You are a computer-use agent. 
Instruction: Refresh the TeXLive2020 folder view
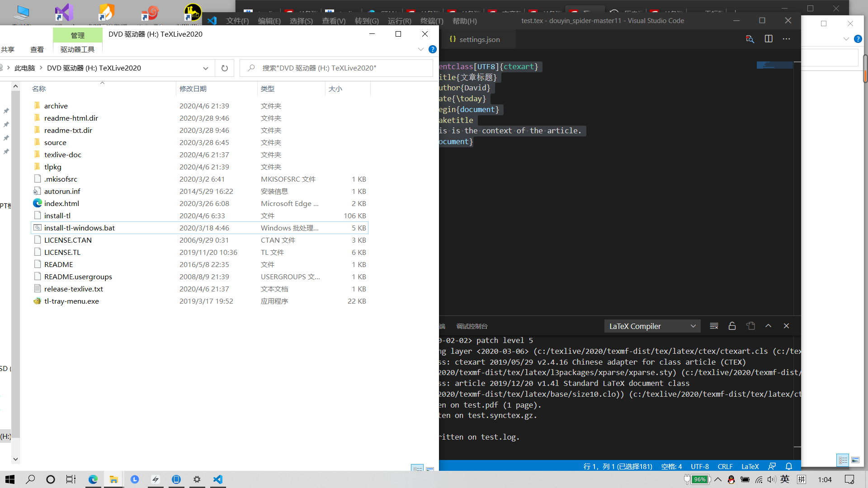pos(225,68)
